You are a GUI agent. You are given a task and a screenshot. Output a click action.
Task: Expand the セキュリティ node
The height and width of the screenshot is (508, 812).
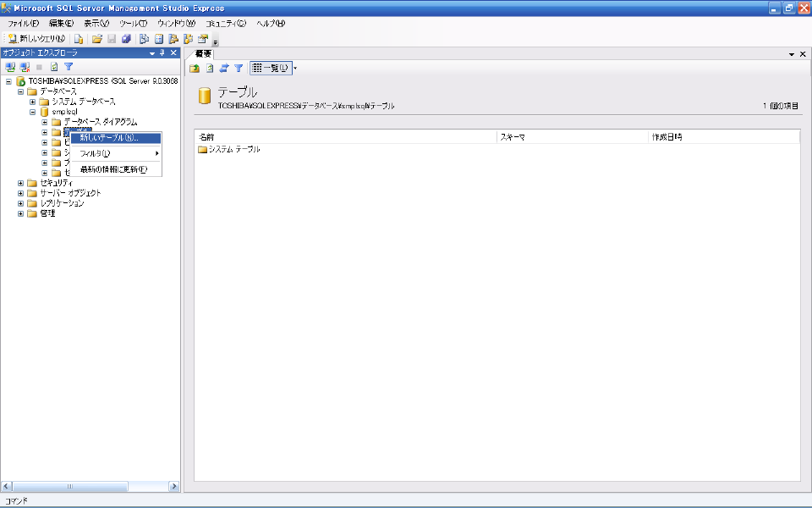(20, 183)
